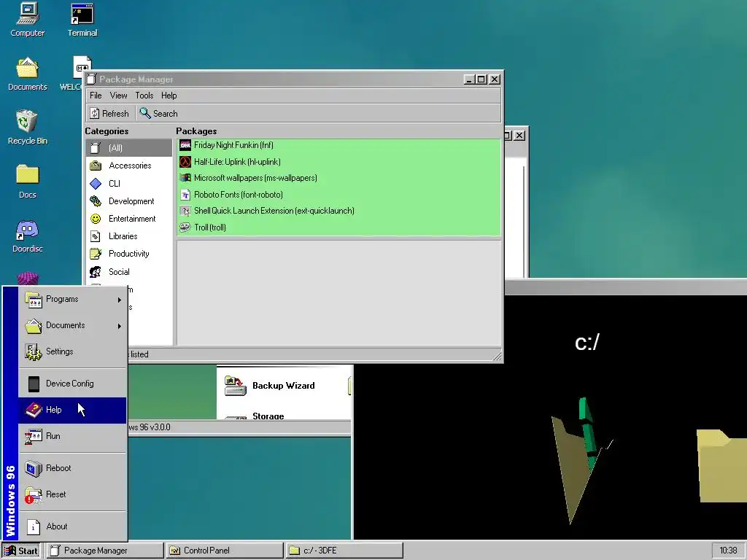Select the Libraries category icon
This screenshot has height=560, width=747.
click(x=96, y=236)
